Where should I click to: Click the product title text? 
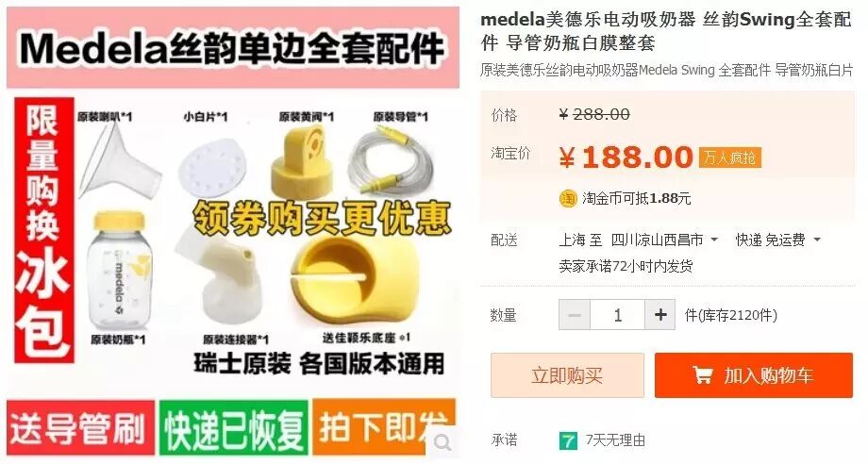point(666,31)
